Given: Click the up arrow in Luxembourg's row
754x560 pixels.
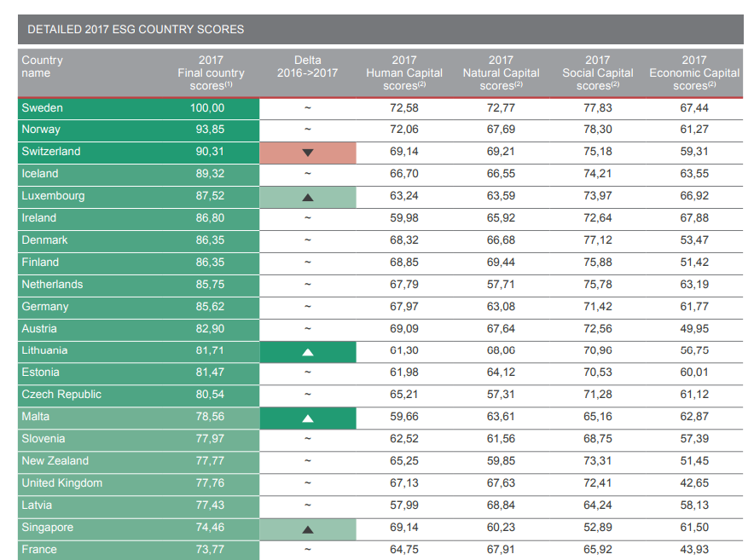Looking at the screenshot, I should pos(308,197).
